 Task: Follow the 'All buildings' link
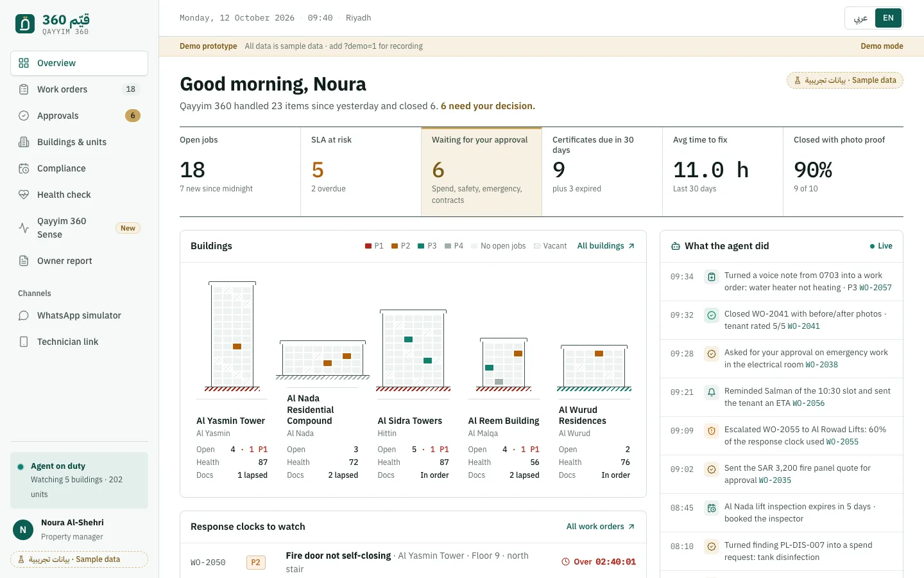click(606, 246)
